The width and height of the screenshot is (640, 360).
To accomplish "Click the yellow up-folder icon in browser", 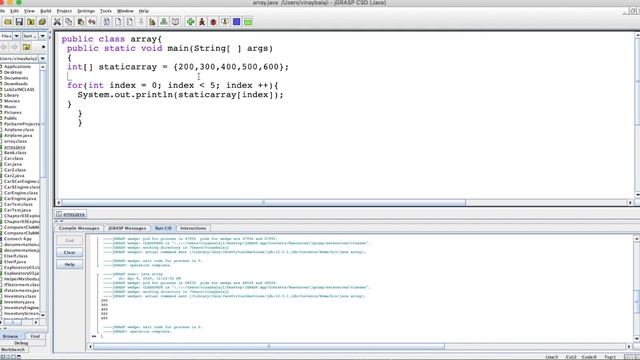I will (27, 47).
